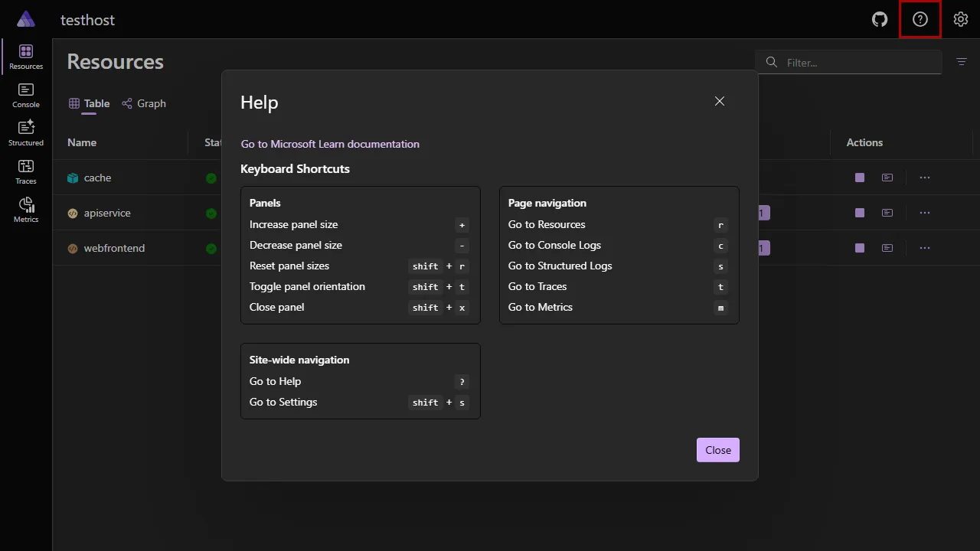Open the filter options funnel icon
This screenshot has width=980, height=551.
962,62
